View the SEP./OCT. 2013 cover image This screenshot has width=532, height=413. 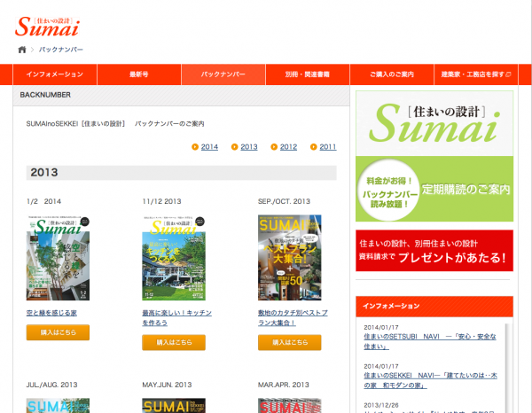pos(289,258)
